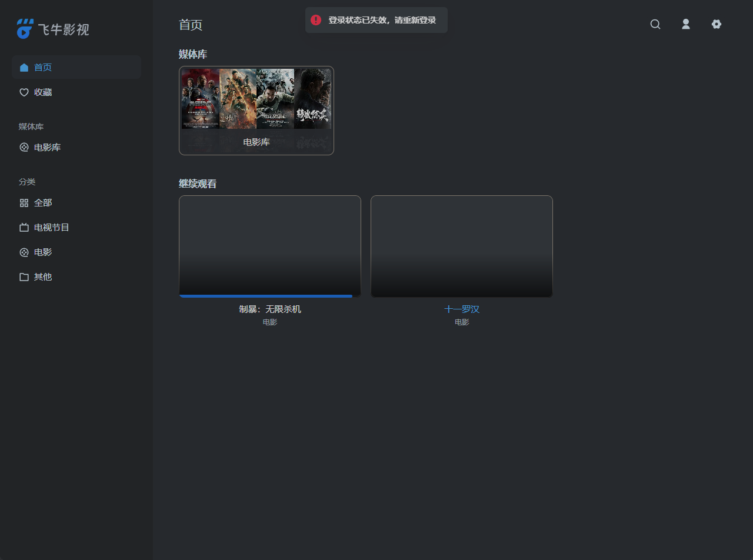Image resolution: width=753 pixels, height=560 pixels.
Task: Select the 电视节目 category
Action: (76, 228)
